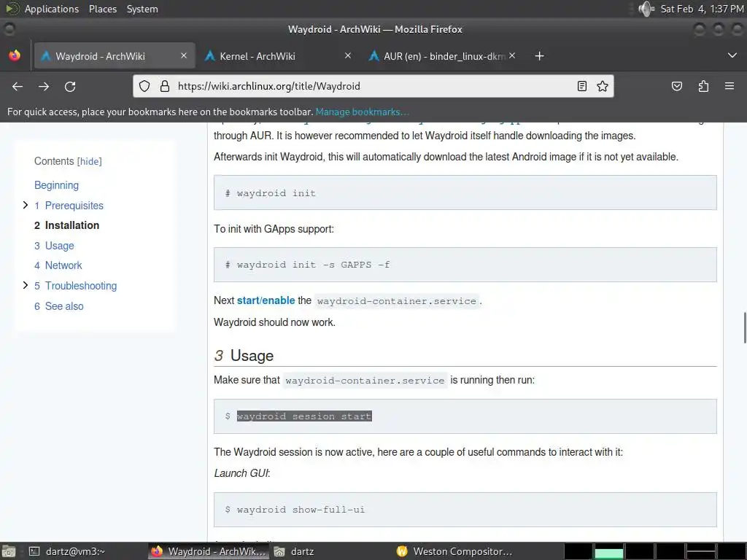Go back to the previous page
The image size is (747, 560).
18,86
